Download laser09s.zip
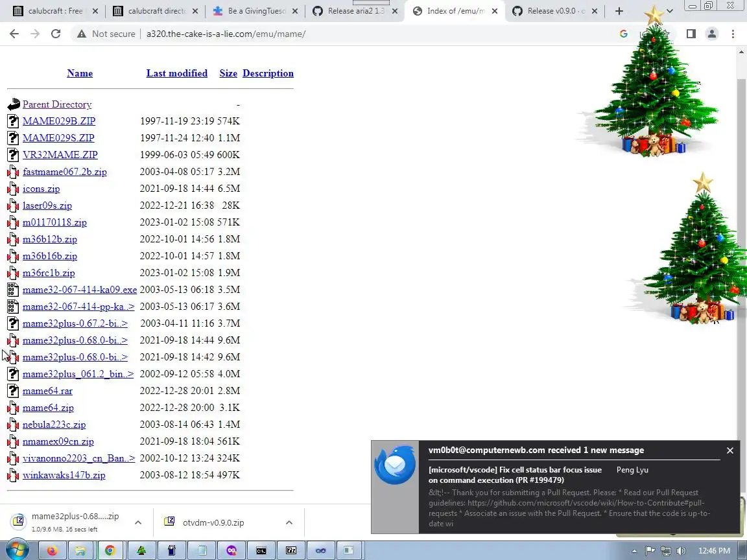Image resolution: width=747 pixels, height=560 pixels. [47, 205]
